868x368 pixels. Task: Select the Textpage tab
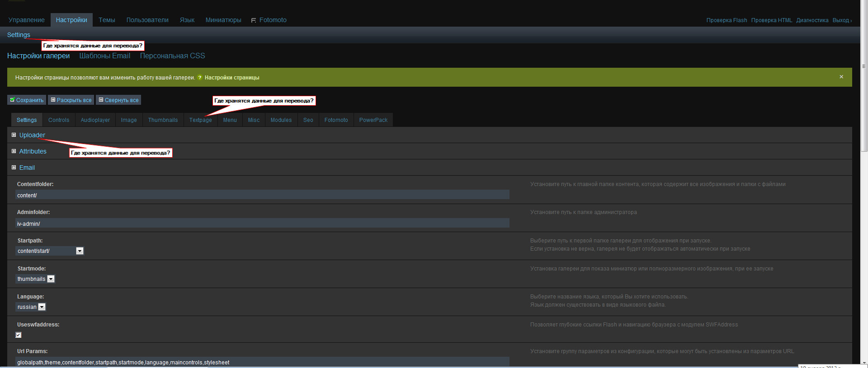201,120
